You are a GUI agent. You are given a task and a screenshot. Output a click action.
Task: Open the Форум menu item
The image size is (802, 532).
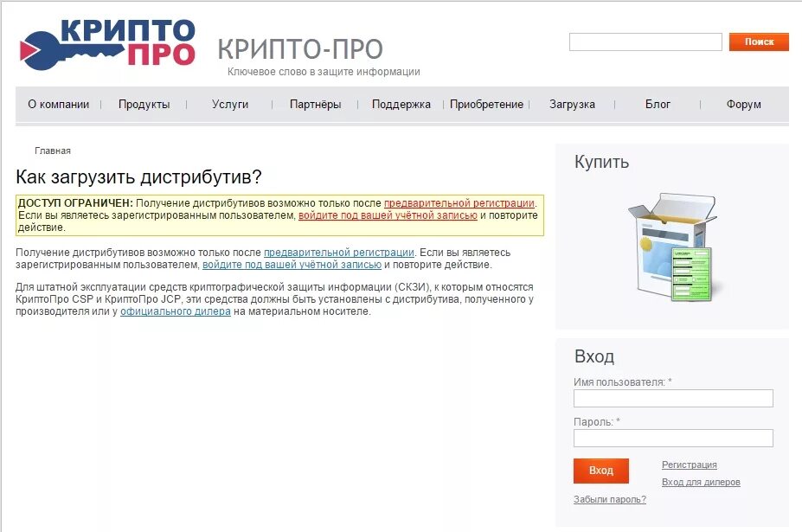pos(744,105)
